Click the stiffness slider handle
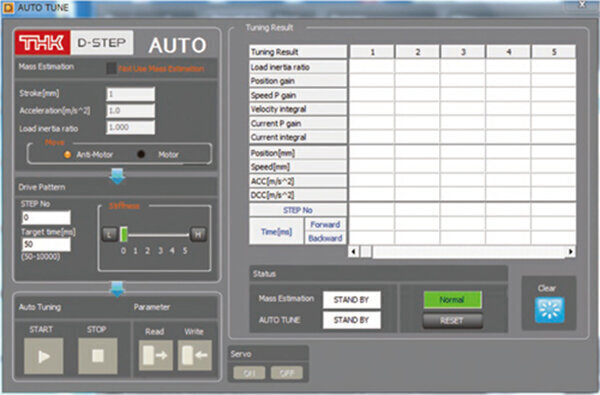 (x=124, y=234)
